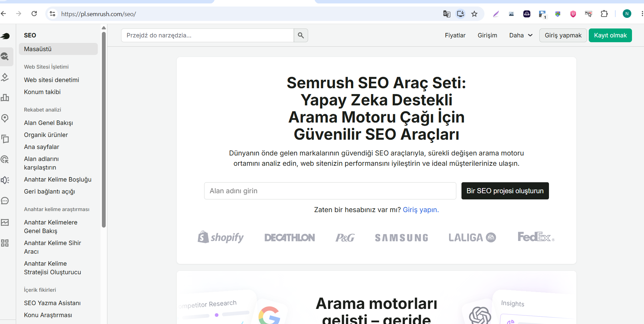
Task: Click Bir SEO projesi oluşturun button
Action: point(505,191)
